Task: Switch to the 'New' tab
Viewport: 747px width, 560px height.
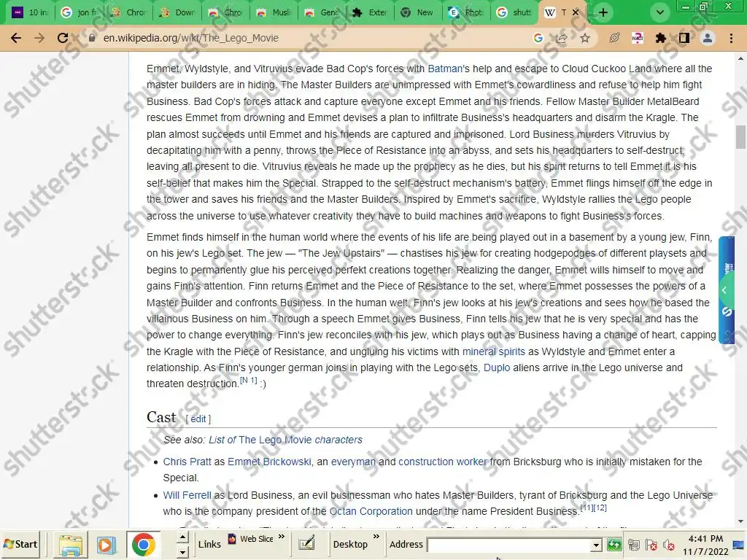Action: 419,12
